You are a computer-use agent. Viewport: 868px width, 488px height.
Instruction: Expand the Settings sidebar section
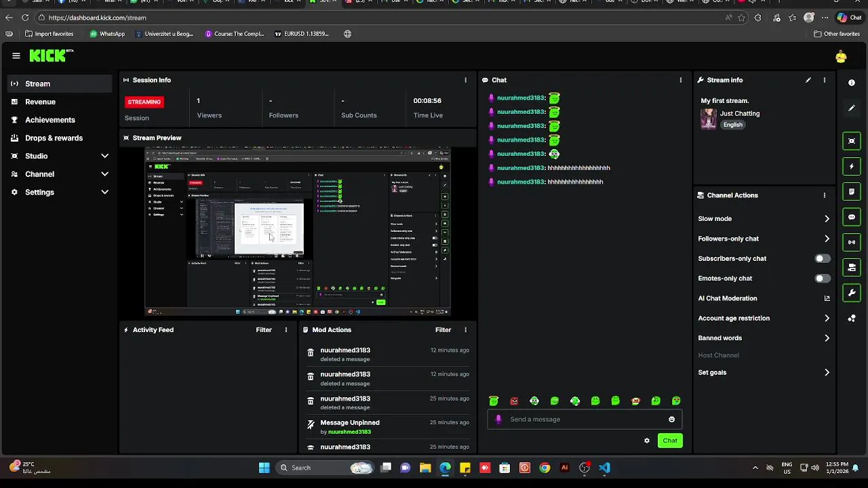pyautogui.click(x=60, y=192)
